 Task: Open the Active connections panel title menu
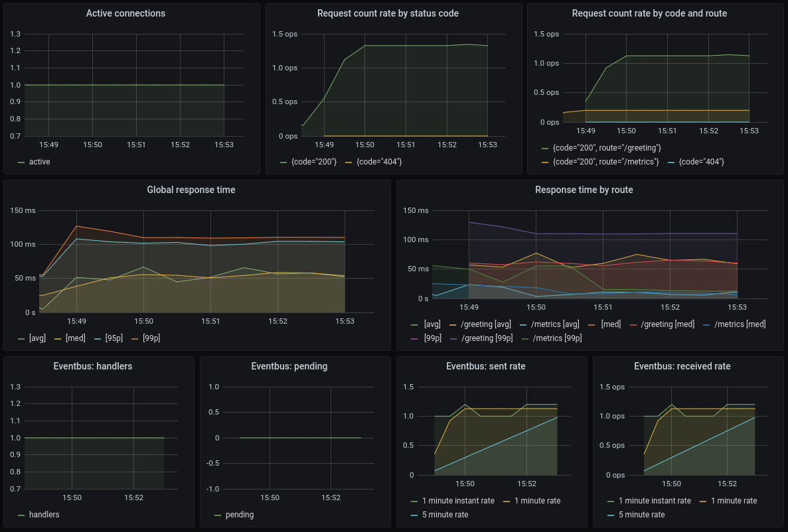(x=125, y=13)
